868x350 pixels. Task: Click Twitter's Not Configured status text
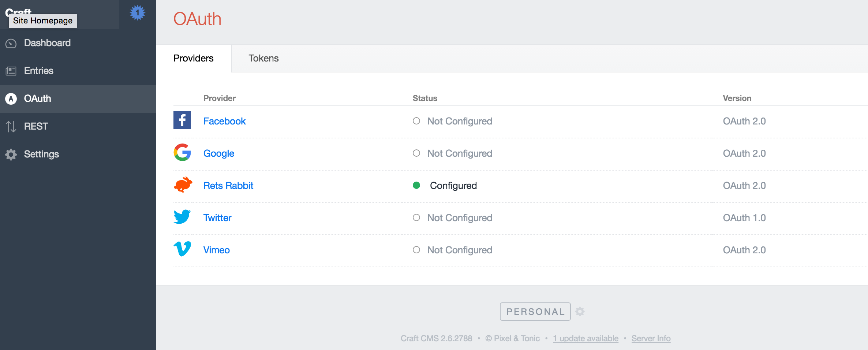460,218
